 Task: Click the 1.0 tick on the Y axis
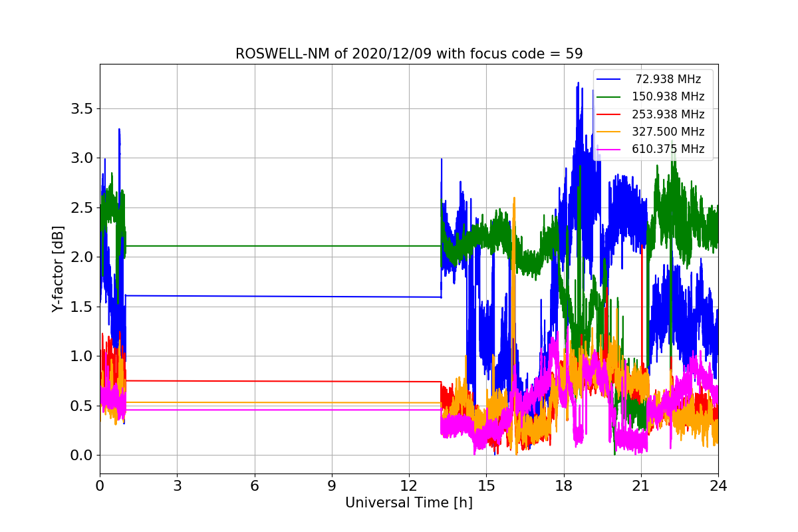pos(82,356)
